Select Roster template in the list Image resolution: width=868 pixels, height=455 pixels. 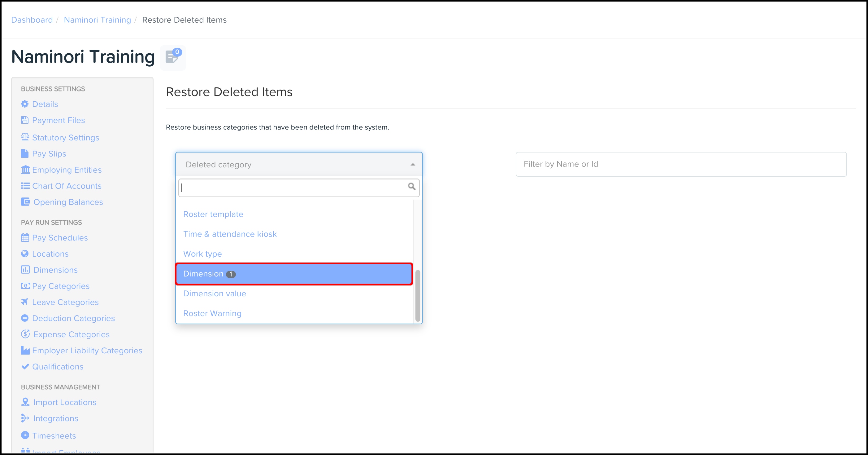(x=213, y=214)
